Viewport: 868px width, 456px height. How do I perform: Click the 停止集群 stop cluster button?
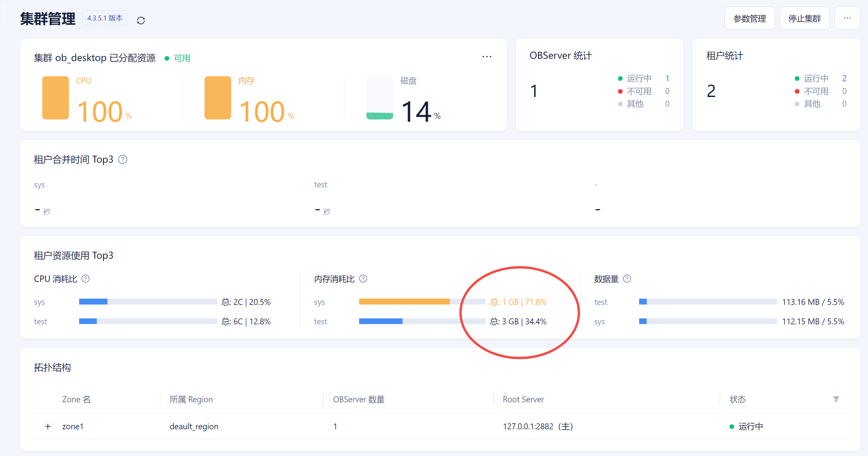804,18
